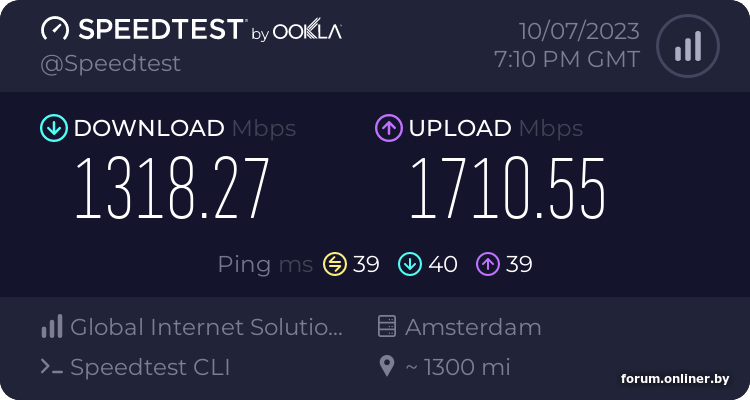This screenshot has width=750, height=400.
Task: Click the Amsterdam server name
Action: (473, 327)
